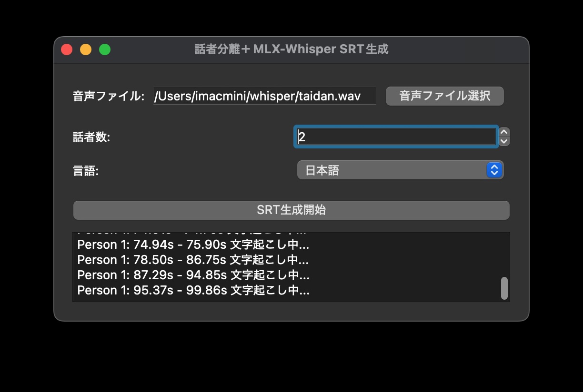Image resolution: width=583 pixels, height=392 pixels.
Task: Click the red close window button
Action: [67, 49]
